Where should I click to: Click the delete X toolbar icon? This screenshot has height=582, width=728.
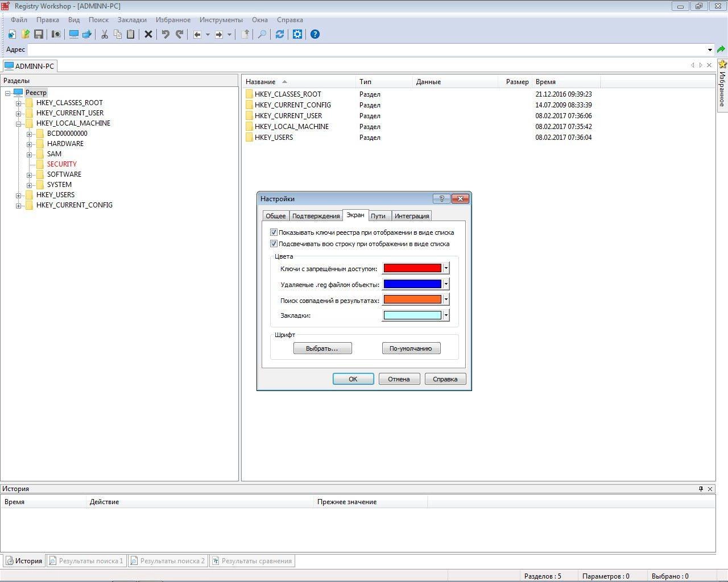(148, 34)
